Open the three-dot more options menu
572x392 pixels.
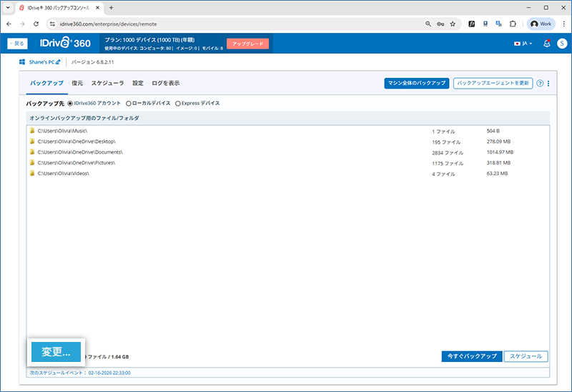pyautogui.click(x=548, y=83)
